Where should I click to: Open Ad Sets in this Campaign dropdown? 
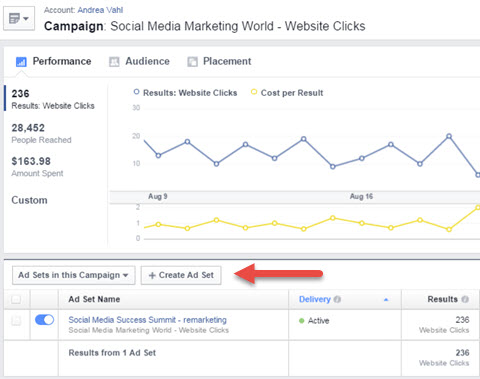(x=74, y=275)
